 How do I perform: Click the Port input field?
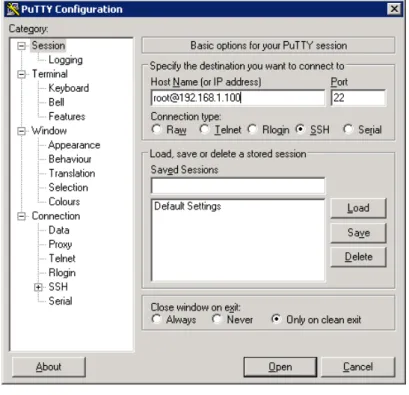point(358,98)
